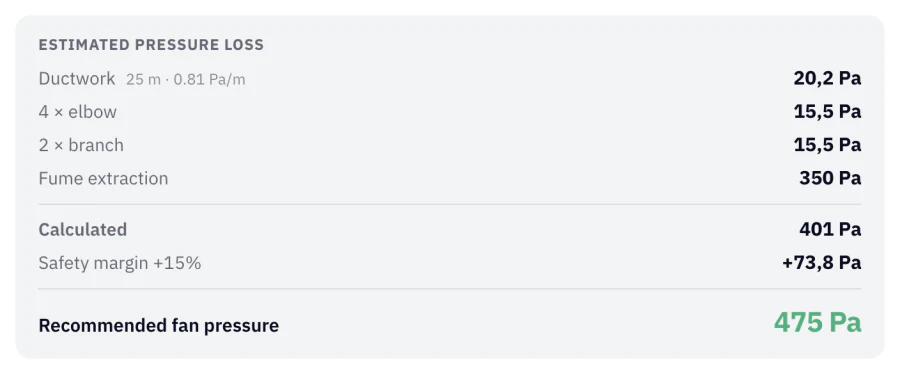This screenshot has height=374, width=900.
Task: Click the Fume extraction label
Action: click(x=103, y=178)
